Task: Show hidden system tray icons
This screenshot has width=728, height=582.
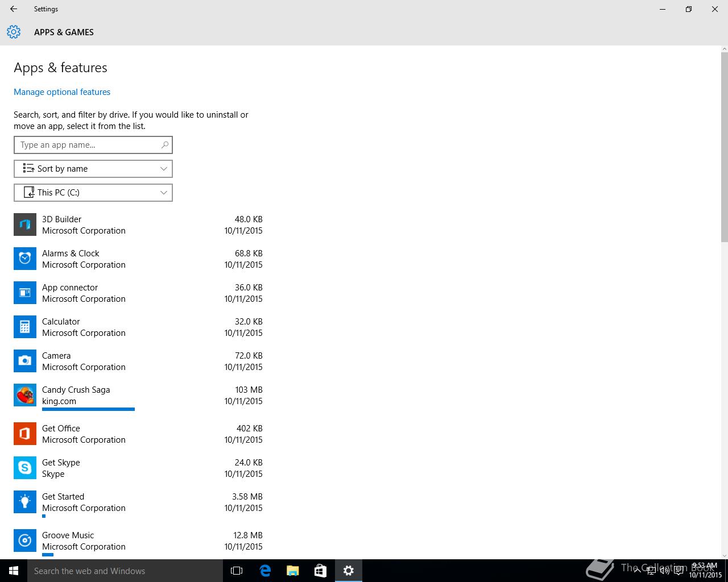Action: [638, 571]
